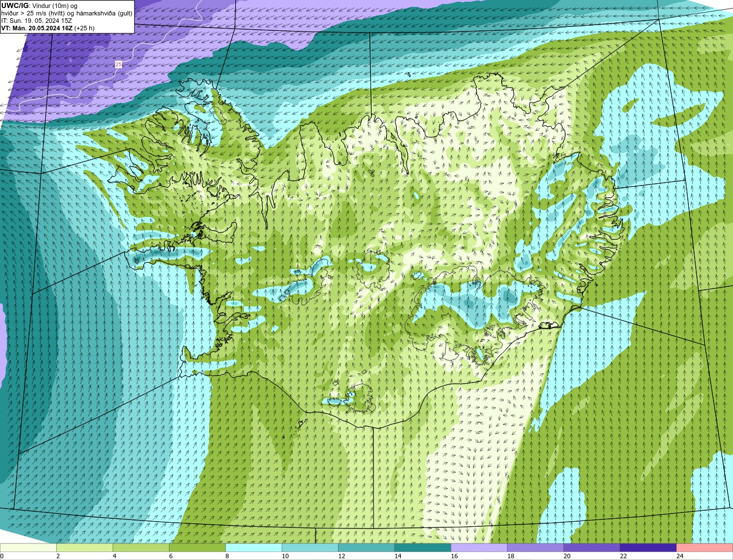Click the pink legend swatch above 24 m/s
Image resolution: width=733 pixels, height=560 pixels.
tap(705, 547)
